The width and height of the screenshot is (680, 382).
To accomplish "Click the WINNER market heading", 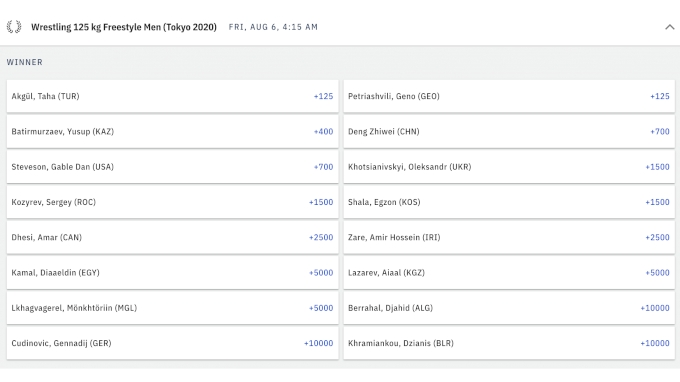I will click(25, 62).
